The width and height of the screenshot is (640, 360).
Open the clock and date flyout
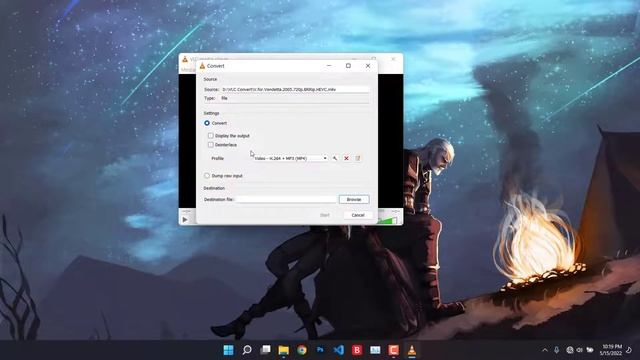pos(611,350)
